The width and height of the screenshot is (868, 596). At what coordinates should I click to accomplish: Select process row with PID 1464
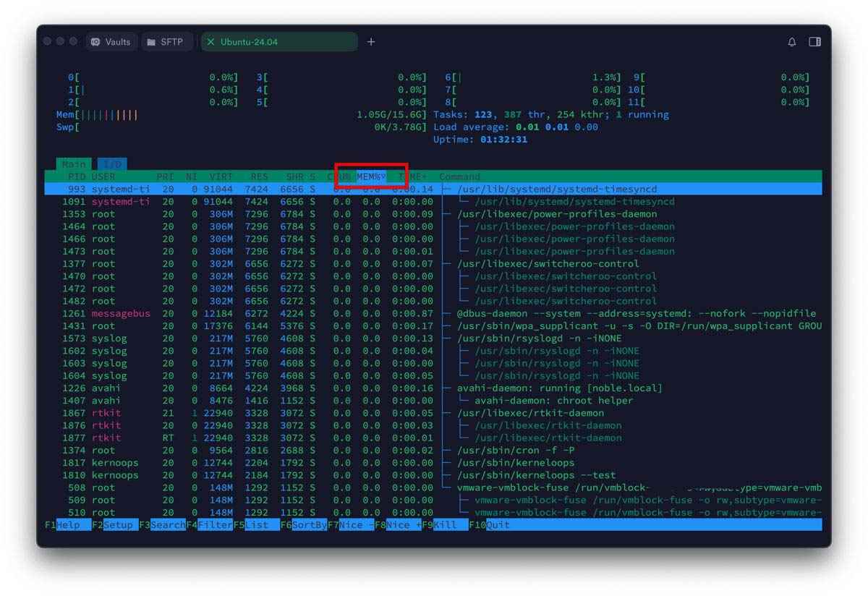pos(433,226)
